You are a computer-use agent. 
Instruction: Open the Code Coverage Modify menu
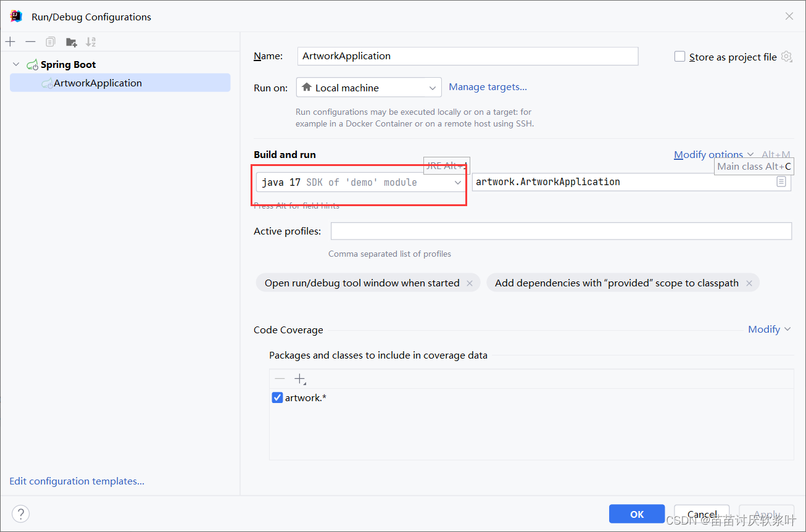pos(765,329)
